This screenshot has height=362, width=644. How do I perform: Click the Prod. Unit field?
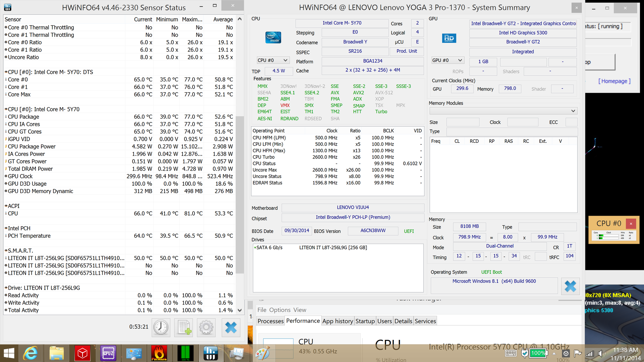click(407, 51)
